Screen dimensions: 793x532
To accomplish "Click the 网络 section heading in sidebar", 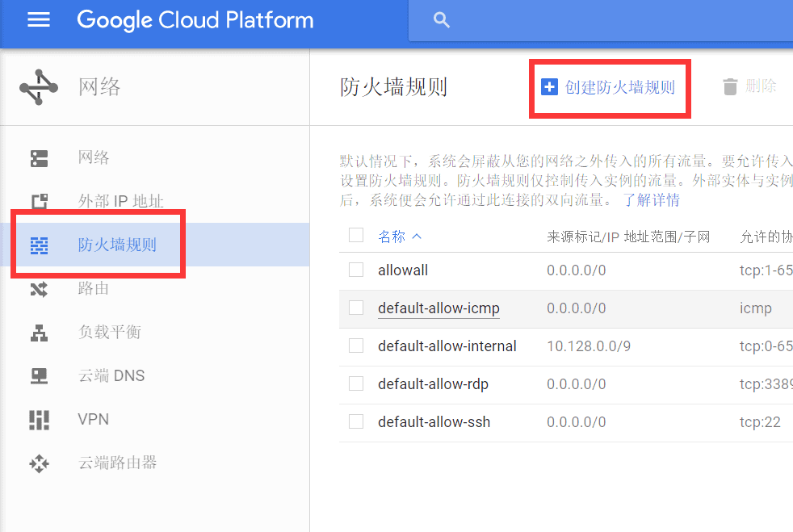I will click(99, 87).
